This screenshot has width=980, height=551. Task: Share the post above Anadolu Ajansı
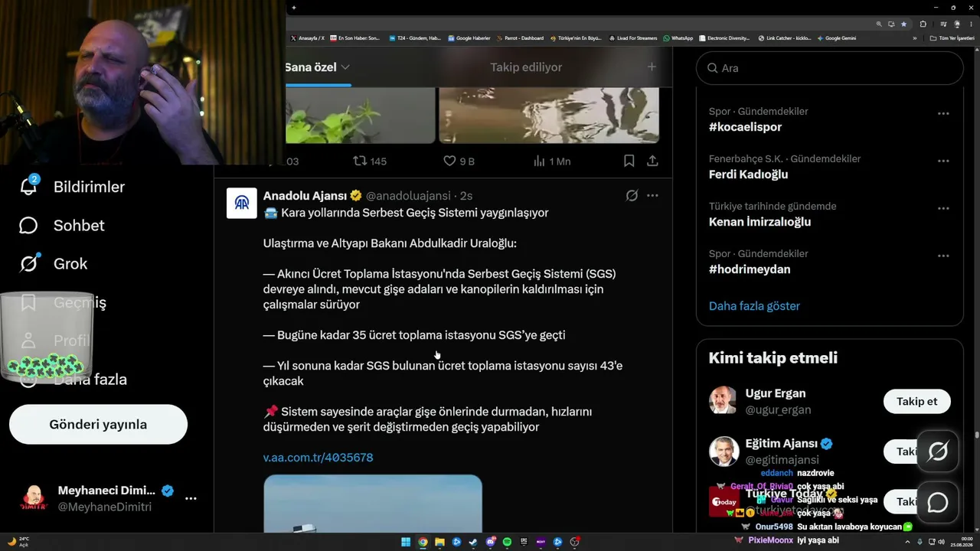click(652, 161)
